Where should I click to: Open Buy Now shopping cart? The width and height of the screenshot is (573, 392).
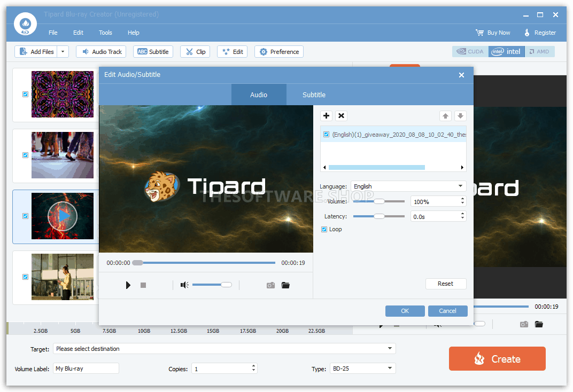point(493,33)
